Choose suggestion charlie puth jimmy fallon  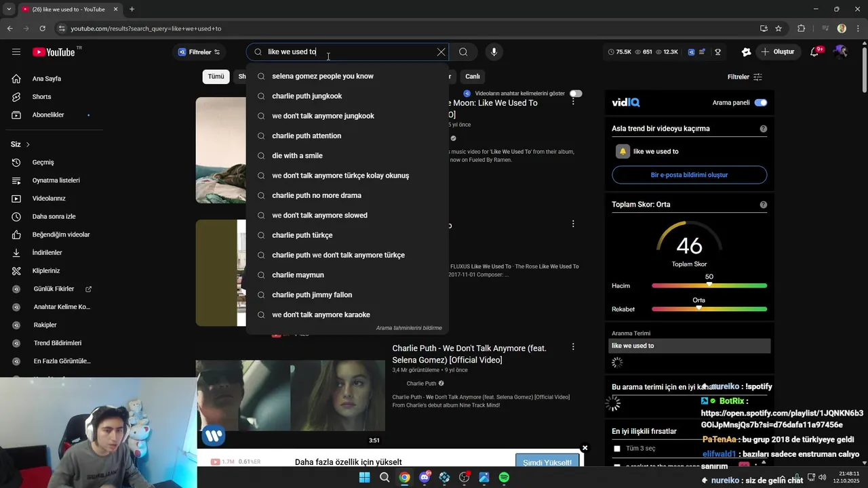pos(347,295)
